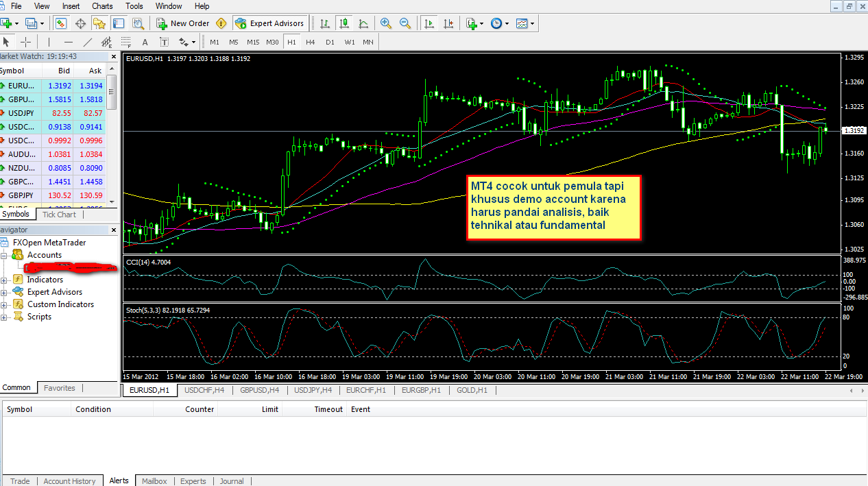This screenshot has height=486, width=868.
Task: Open the Indicators dropdown arrow
Action: tap(482, 23)
